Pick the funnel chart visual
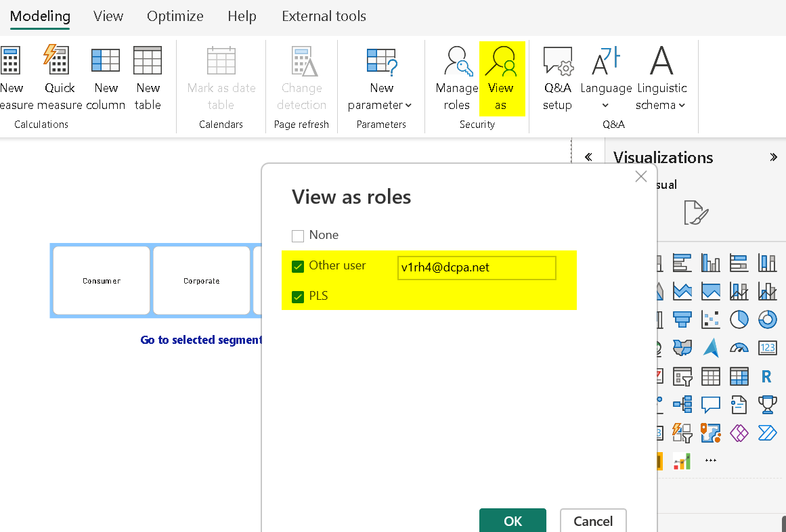 682,319
